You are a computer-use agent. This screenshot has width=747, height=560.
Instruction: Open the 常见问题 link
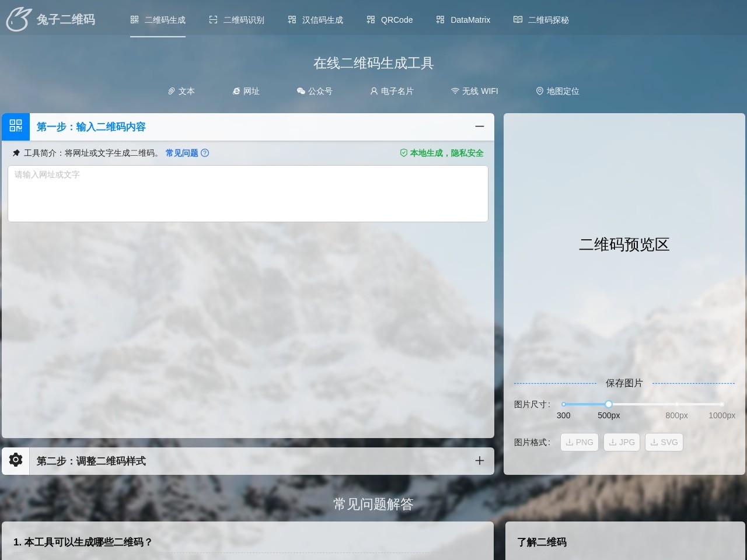click(x=181, y=153)
